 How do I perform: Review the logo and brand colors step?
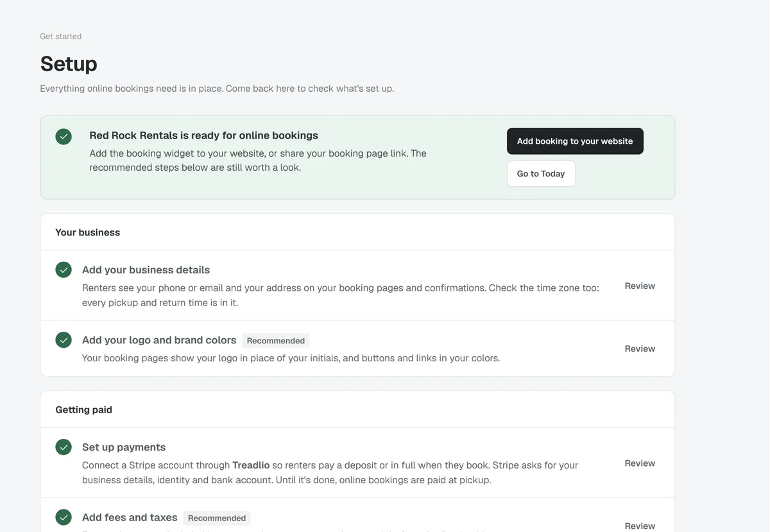point(640,349)
